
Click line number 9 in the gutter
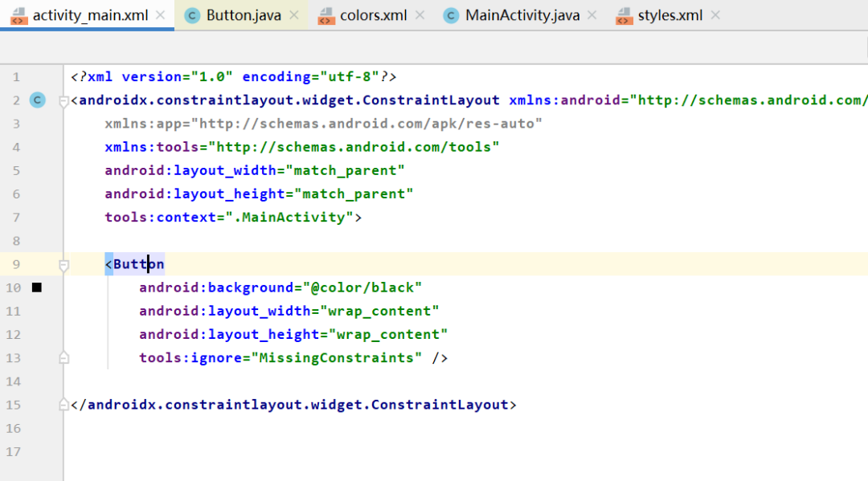point(16,264)
